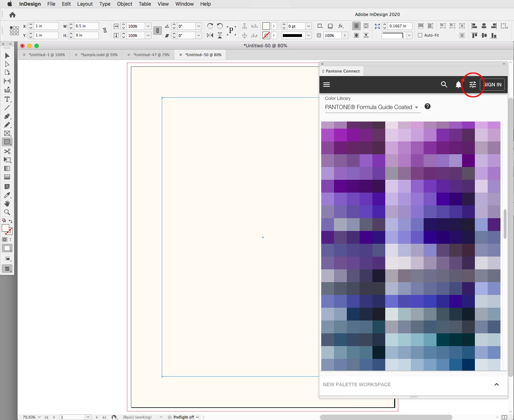Viewport: 514px width, 420px height.
Task: Expand New Palette Workspace chevron
Action: [x=497, y=384]
